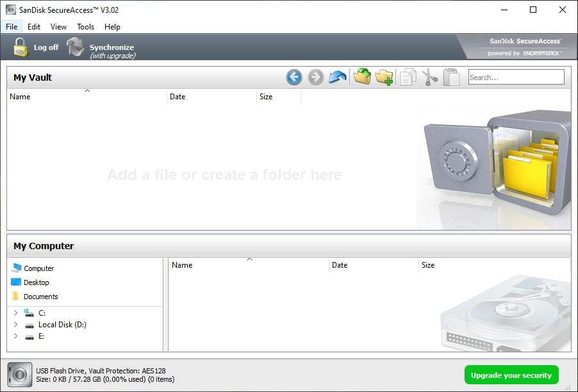Click the Copy files icon
Image resolution: width=578 pixels, height=392 pixels.
(x=408, y=77)
